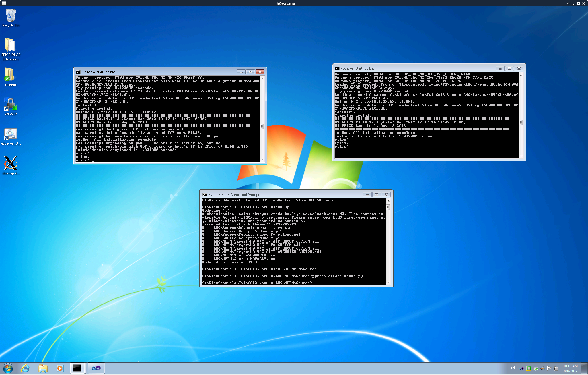Image resolution: width=588 pixels, height=375 pixels.
Task: Close the left h0vacmx_start_ioc.bat window
Action: click(x=260, y=72)
